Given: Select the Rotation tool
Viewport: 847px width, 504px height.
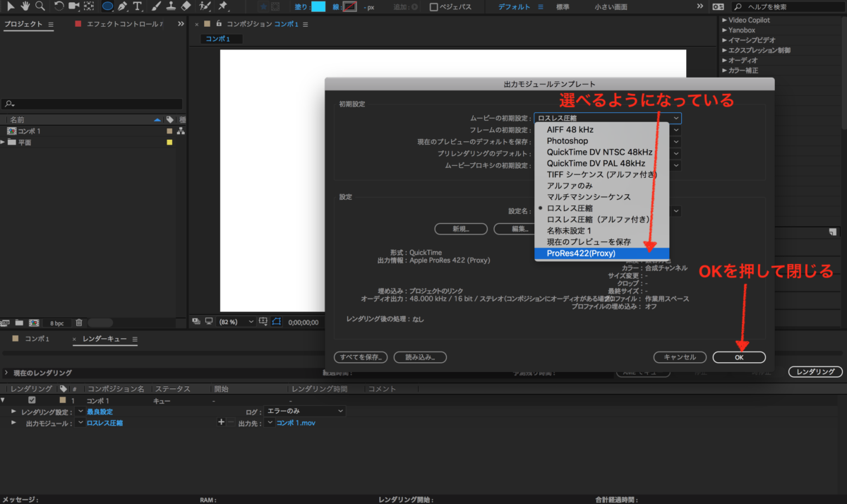Looking at the screenshot, I should click(59, 6).
